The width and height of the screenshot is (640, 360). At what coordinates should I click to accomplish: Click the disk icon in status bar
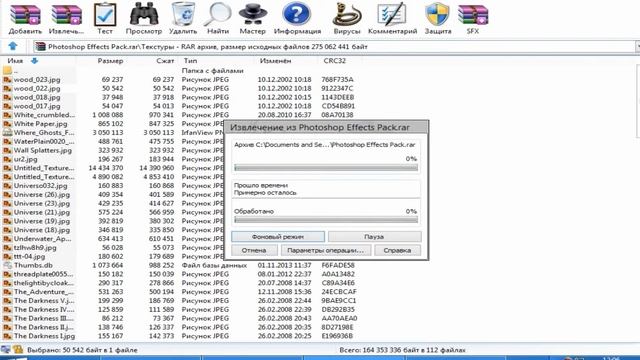click(6, 349)
